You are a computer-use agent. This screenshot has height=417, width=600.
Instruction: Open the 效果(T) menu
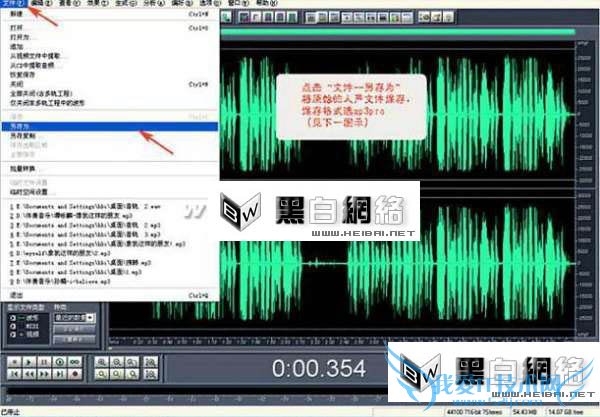pyautogui.click(x=98, y=3)
